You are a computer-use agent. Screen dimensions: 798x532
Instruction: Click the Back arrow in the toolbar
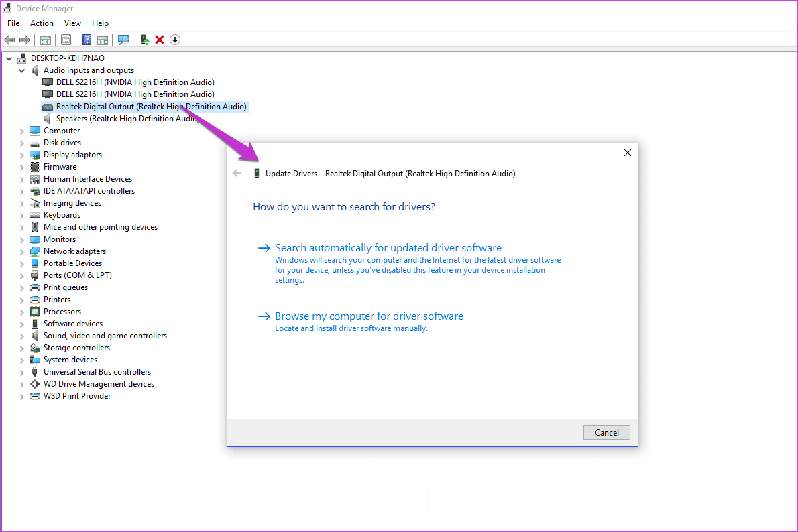(x=9, y=40)
